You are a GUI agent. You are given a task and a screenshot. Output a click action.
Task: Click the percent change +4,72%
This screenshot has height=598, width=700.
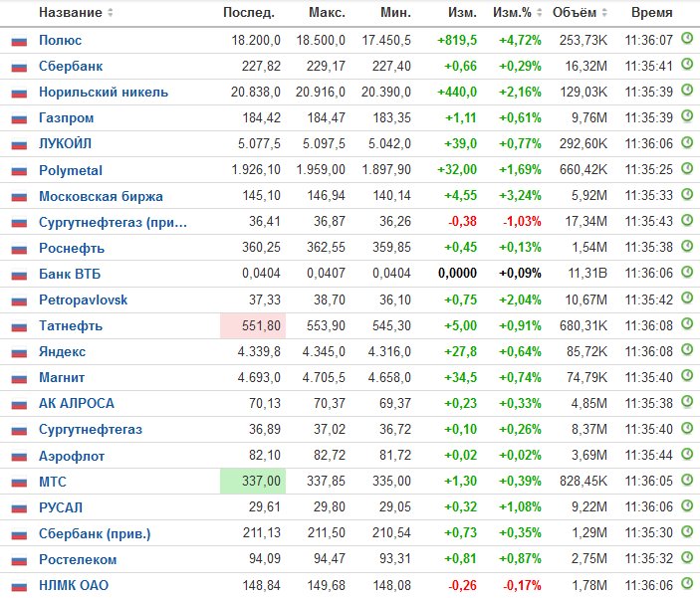coord(520,40)
